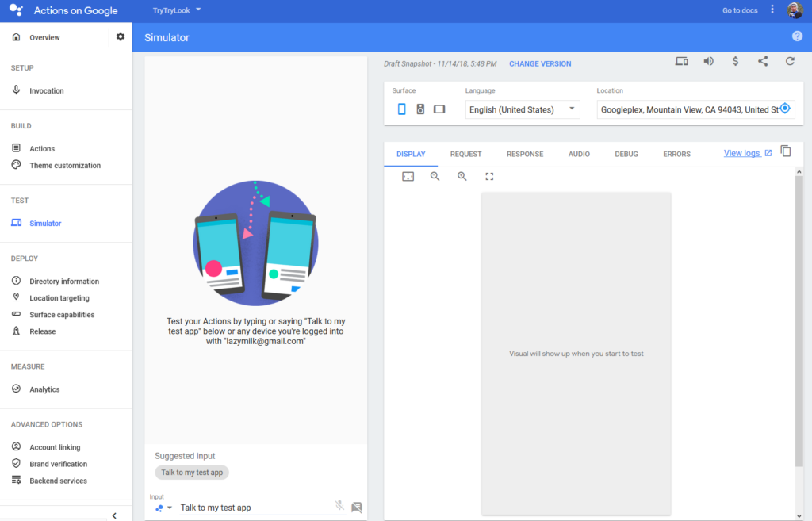812x521 pixels.
Task: Open the vertical three-dot menu in header
Action: coord(772,10)
